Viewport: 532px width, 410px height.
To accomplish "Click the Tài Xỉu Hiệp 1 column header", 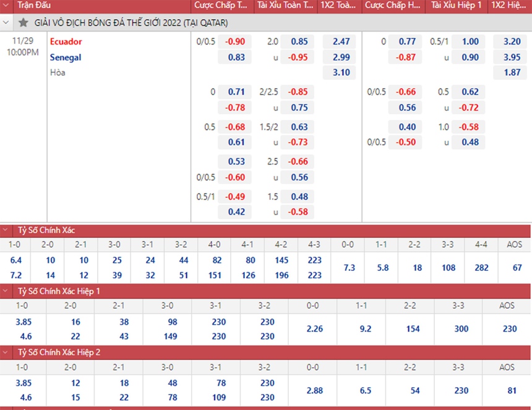I will (x=455, y=6).
